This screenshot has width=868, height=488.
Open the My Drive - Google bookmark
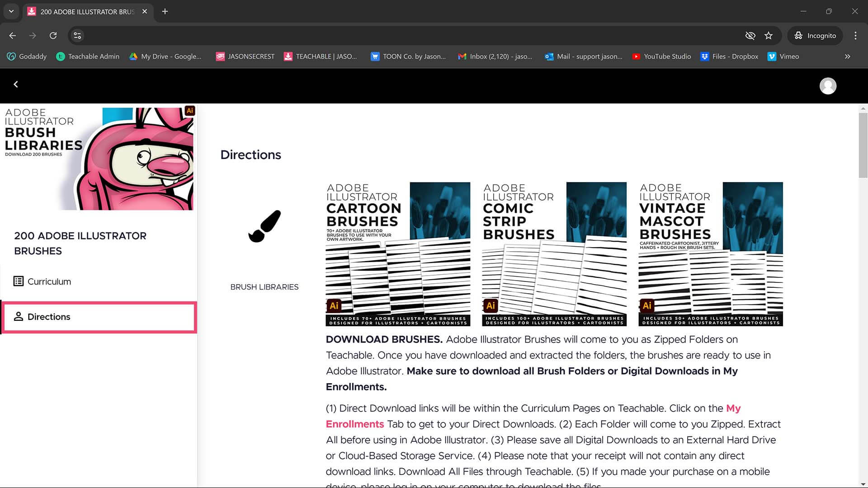pos(165,56)
